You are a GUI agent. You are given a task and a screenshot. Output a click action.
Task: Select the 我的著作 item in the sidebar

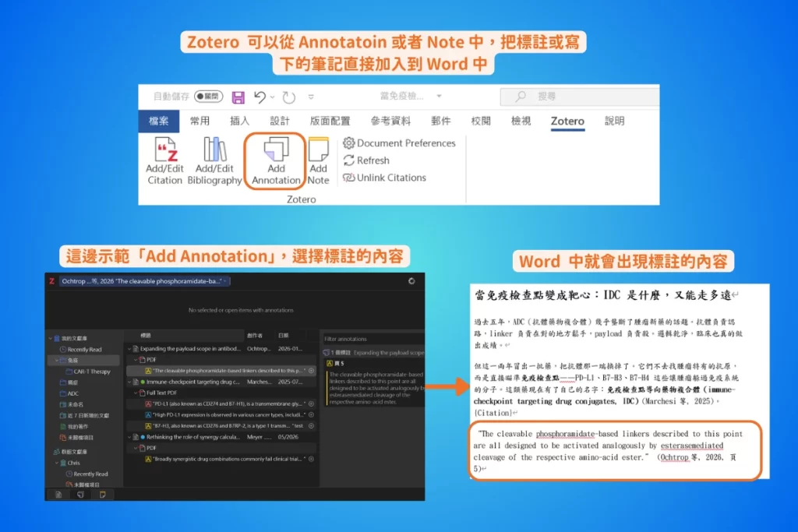click(x=74, y=426)
